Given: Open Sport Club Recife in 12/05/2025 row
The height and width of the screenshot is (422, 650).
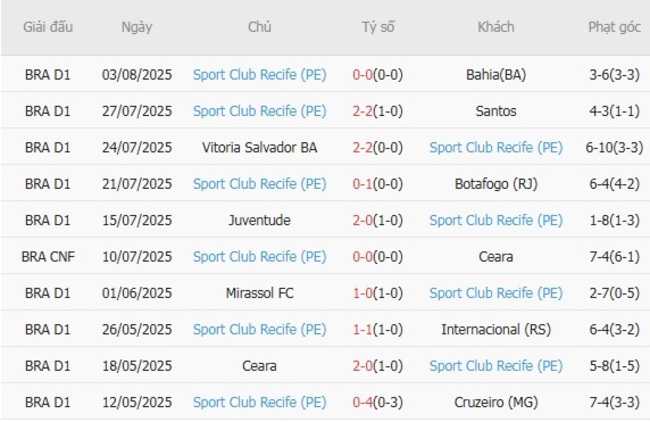Looking at the screenshot, I should pos(260,402).
